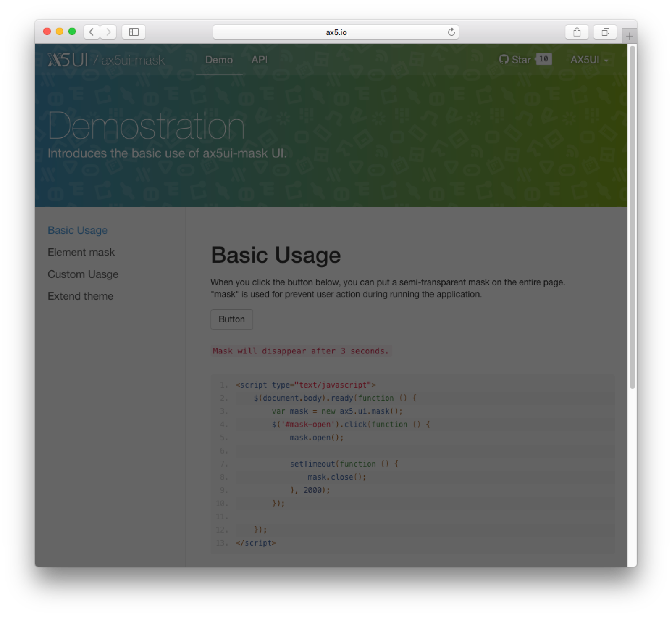Go forward using Safari's forward arrow
Image resolution: width=672 pixels, height=617 pixels.
[x=108, y=32]
